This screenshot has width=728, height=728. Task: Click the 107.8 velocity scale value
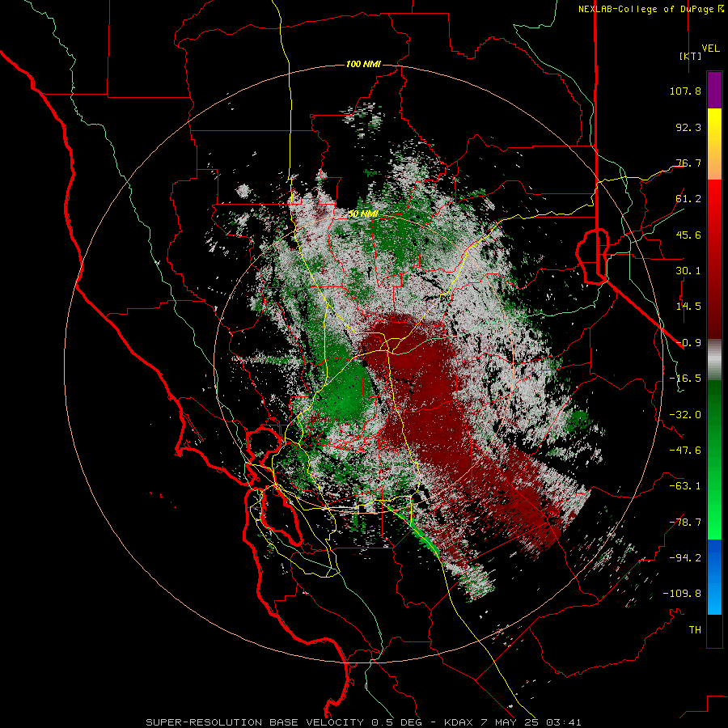pos(685,91)
